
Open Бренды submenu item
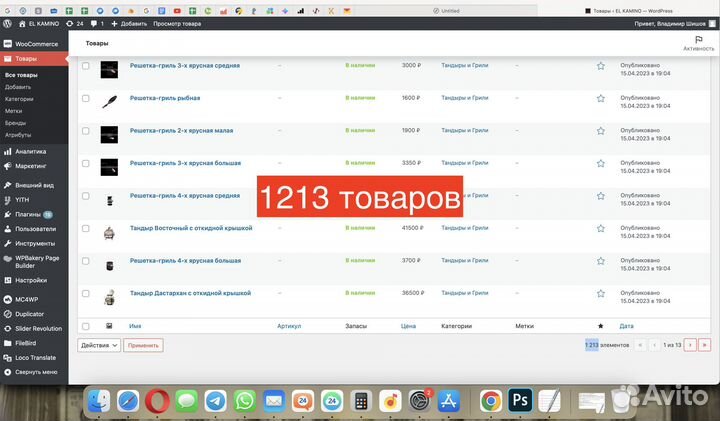tap(15, 123)
